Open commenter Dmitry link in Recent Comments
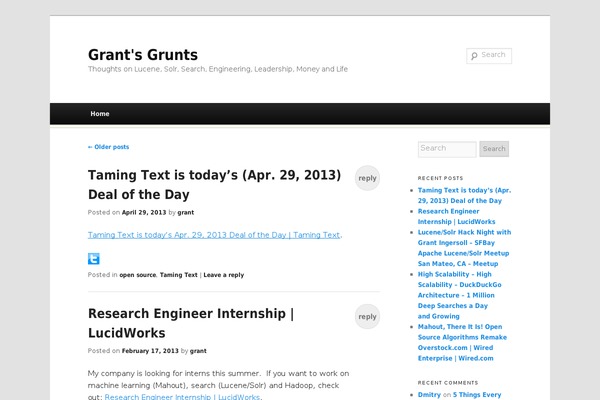Image resolution: width=600 pixels, height=400 pixels. pos(429,395)
